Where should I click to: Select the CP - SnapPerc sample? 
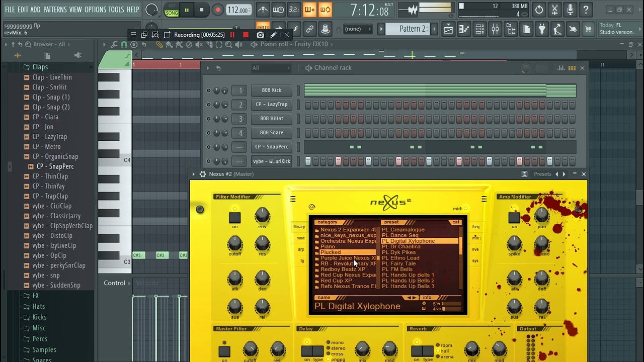55,166
